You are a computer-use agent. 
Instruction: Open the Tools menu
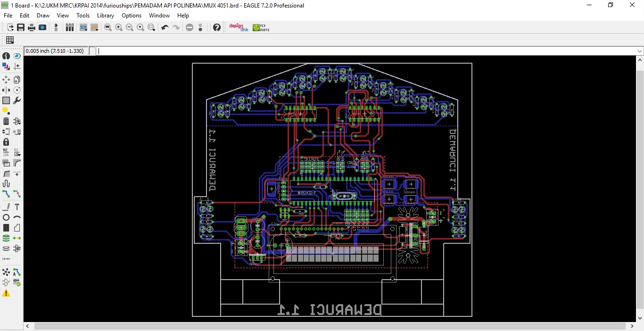(x=83, y=15)
